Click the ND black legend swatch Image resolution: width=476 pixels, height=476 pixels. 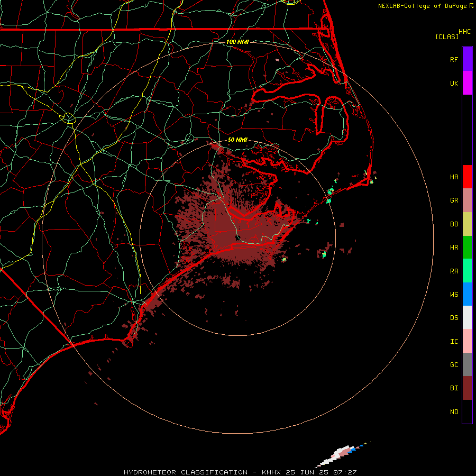coord(467,411)
